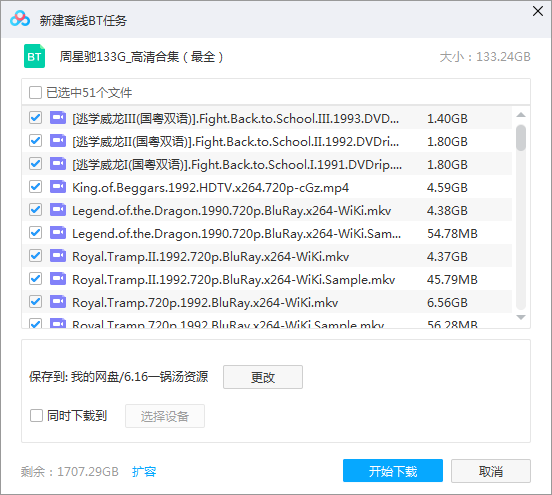This screenshot has height=495, width=552.
Task: Click file list scrollbar down arrow
Action: [521, 317]
